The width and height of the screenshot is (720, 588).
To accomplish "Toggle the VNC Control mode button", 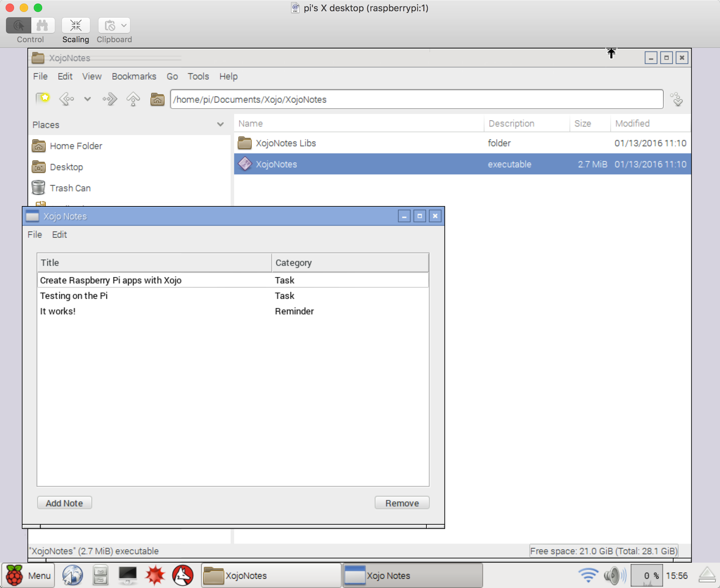I will (x=19, y=26).
